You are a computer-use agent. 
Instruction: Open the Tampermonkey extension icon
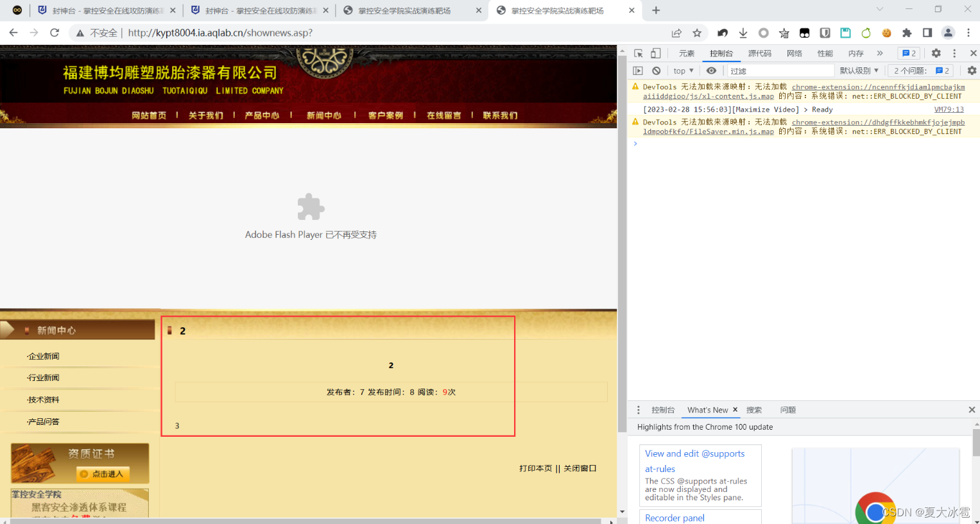[805, 33]
